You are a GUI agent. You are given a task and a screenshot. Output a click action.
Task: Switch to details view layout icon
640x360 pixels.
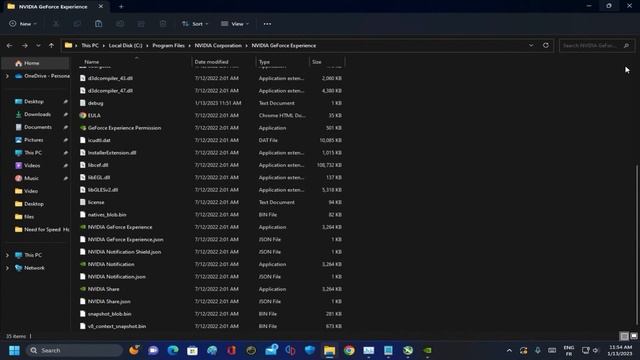pos(624,336)
